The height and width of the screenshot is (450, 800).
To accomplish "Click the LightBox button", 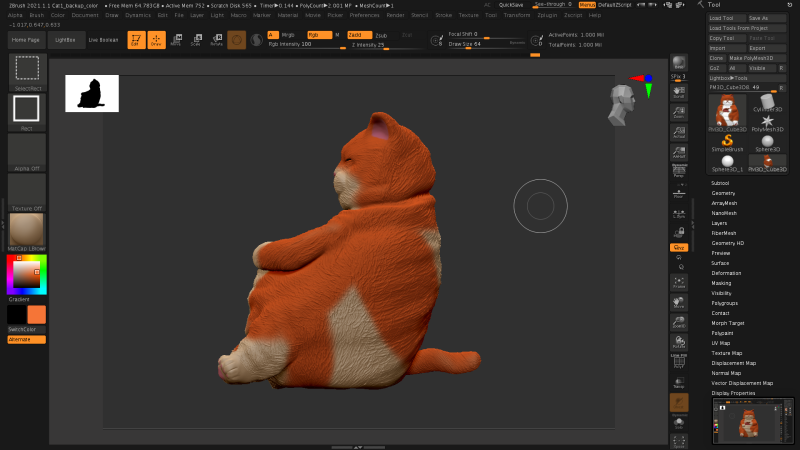I will (x=65, y=39).
